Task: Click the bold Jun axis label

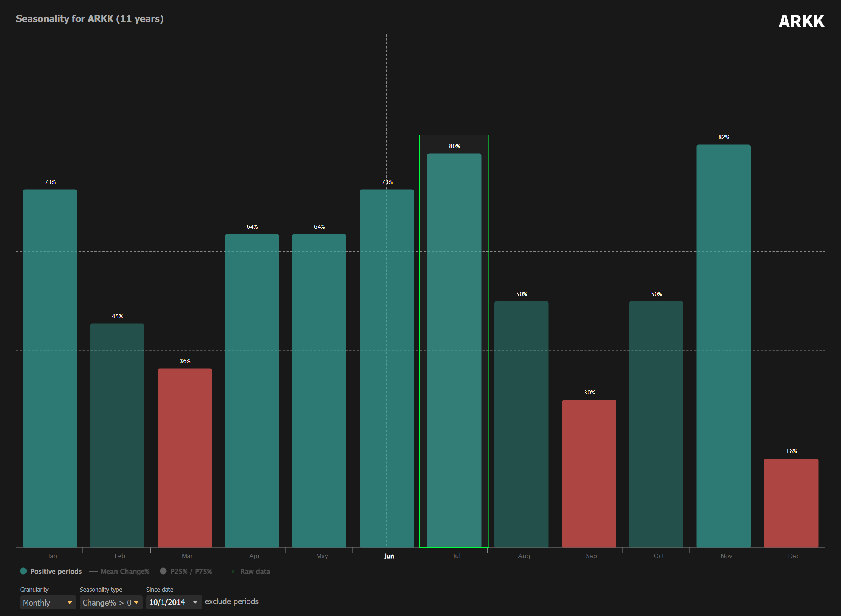Action: tap(389, 556)
